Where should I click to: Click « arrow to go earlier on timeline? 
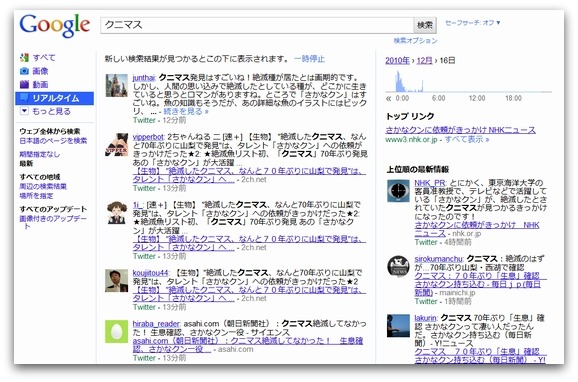(x=388, y=98)
